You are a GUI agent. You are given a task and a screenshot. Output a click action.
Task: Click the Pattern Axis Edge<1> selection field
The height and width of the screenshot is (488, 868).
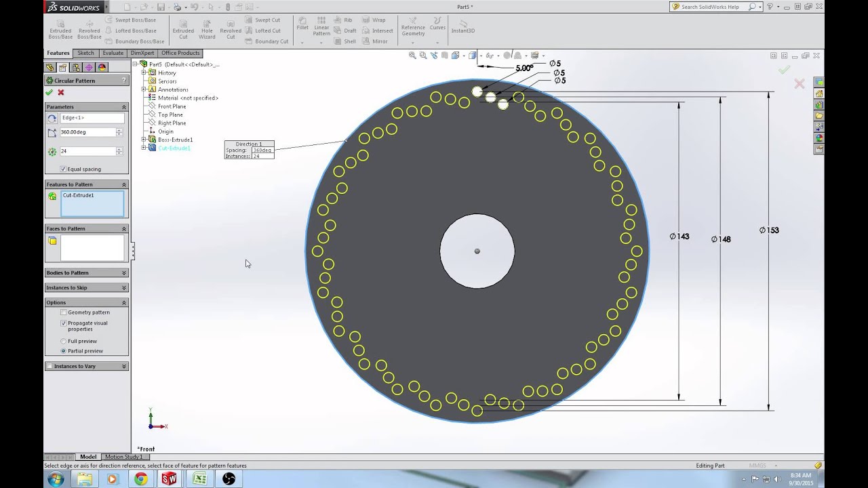click(92, 118)
